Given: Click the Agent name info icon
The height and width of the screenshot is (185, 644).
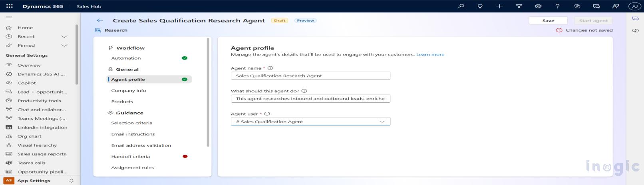Looking at the screenshot, I should point(270,68).
